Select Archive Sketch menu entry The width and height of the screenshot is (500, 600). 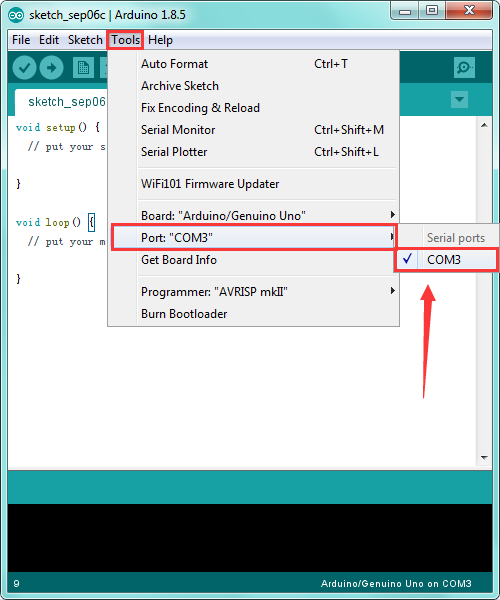tap(253, 86)
